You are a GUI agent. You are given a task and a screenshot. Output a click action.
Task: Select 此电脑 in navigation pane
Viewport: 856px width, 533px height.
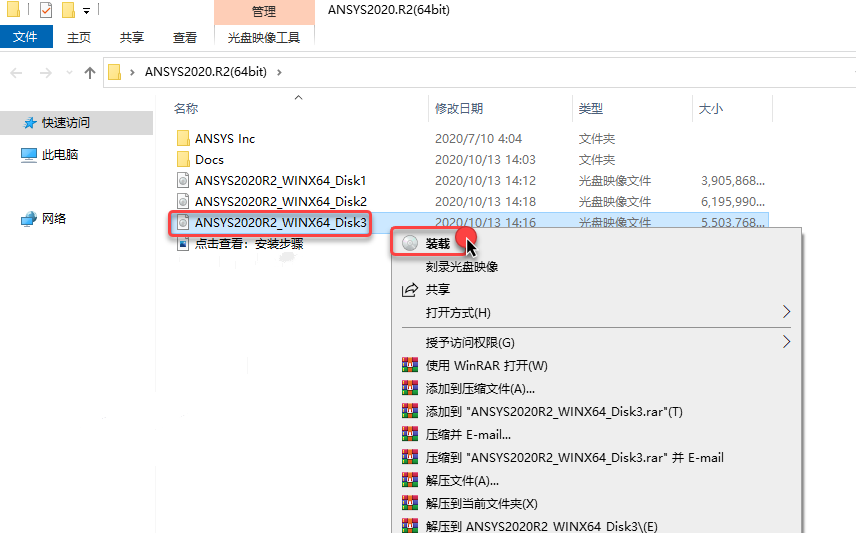(60, 155)
